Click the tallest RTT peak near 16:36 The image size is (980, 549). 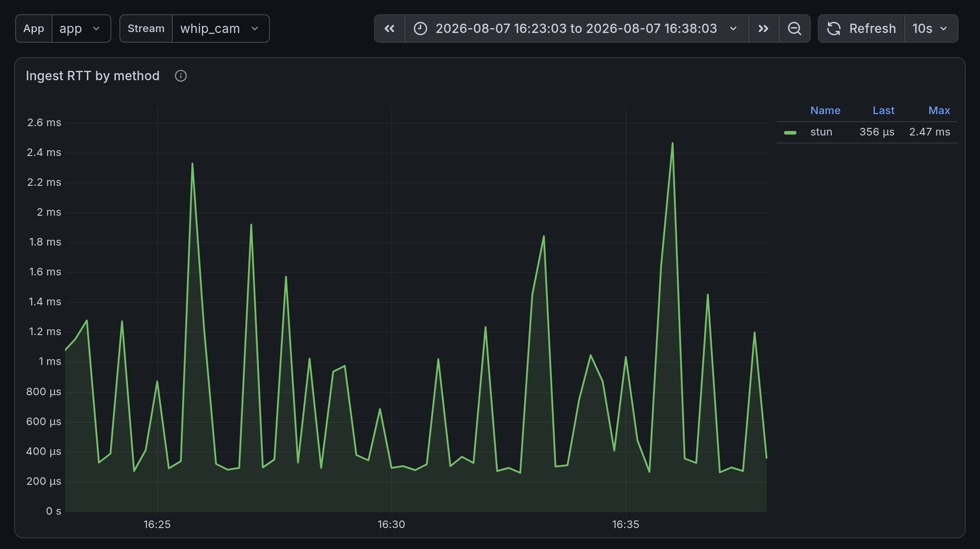tap(672, 143)
